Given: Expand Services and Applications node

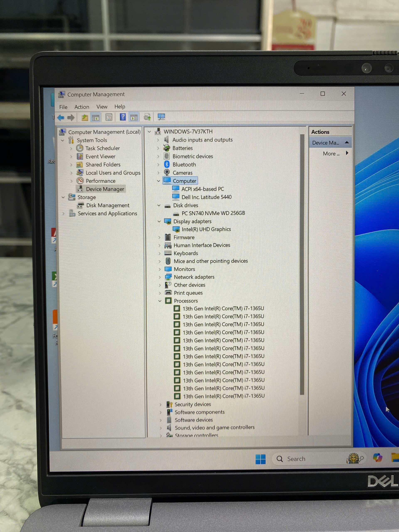Looking at the screenshot, I should [64, 214].
